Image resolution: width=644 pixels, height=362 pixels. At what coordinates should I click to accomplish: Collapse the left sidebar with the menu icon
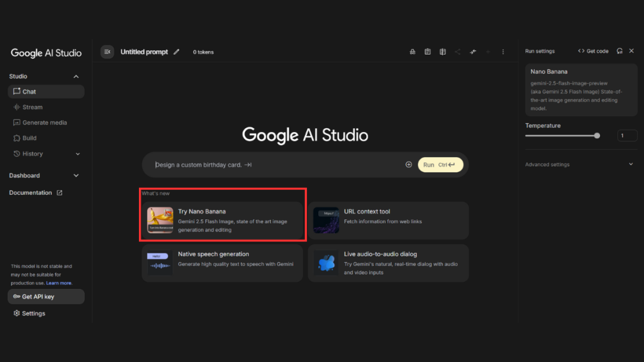click(107, 52)
